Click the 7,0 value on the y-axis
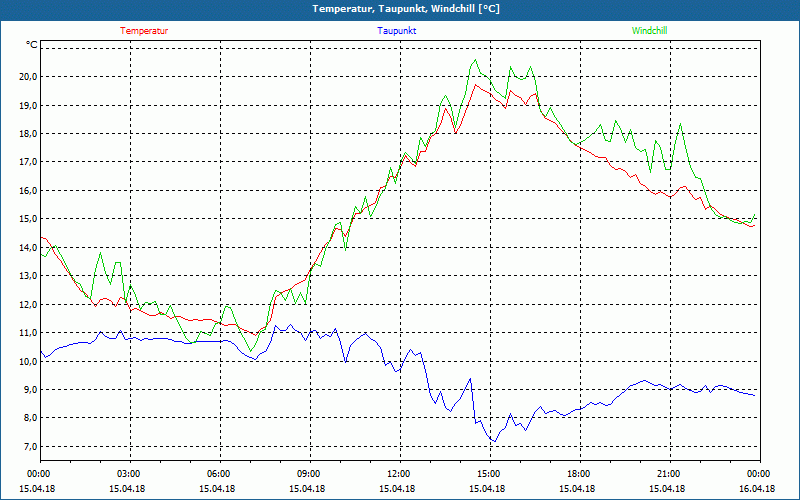 tap(28, 447)
